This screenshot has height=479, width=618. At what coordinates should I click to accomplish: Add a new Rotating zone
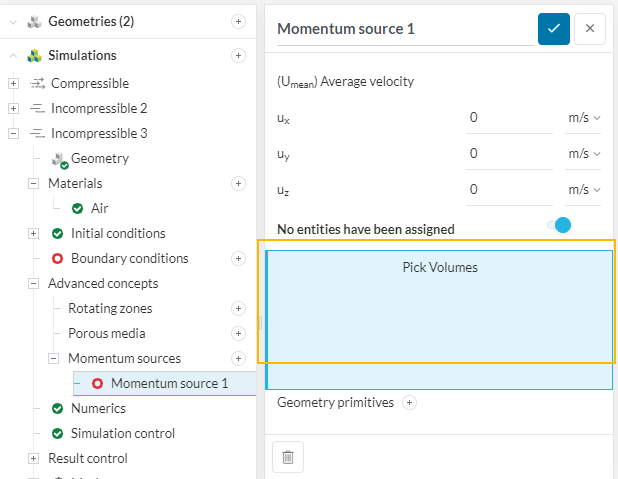(x=238, y=309)
